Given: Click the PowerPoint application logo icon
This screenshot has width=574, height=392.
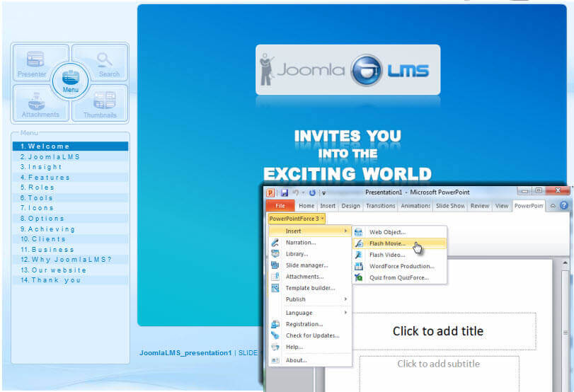Looking at the screenshot, I should pos(270,192).
